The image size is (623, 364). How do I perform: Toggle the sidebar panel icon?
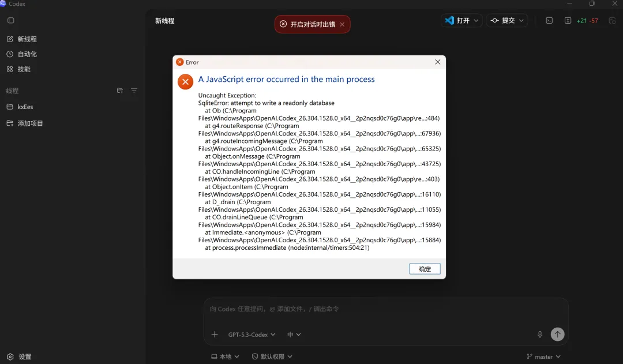(11, 20)
